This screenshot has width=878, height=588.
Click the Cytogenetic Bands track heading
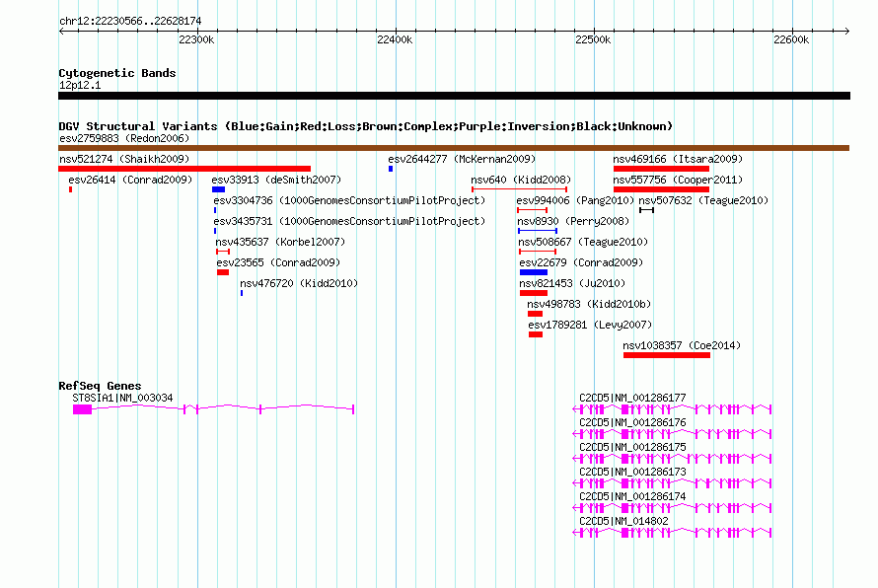click(x=117, y=73)
